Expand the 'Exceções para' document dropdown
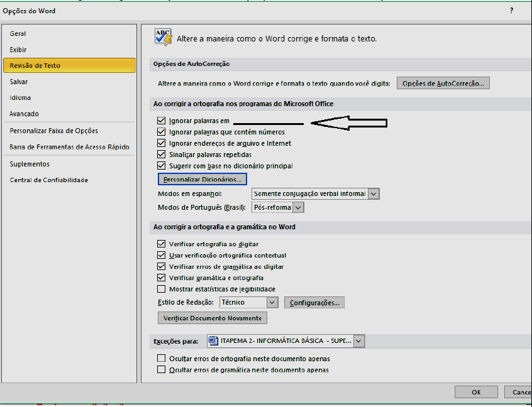Screen dimensions: 532x407 coord(358,341)
